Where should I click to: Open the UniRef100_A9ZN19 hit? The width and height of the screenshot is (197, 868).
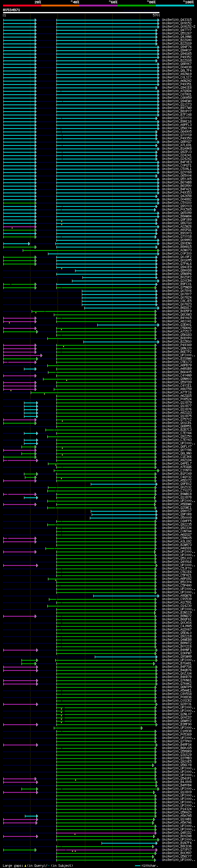point(177,74)
